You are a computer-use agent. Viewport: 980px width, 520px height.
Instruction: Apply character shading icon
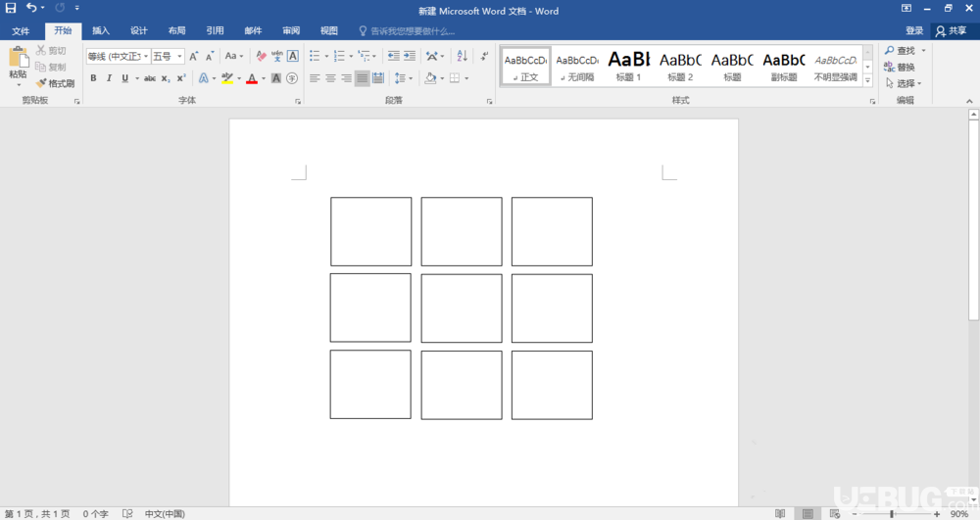[x=276, y=78]
